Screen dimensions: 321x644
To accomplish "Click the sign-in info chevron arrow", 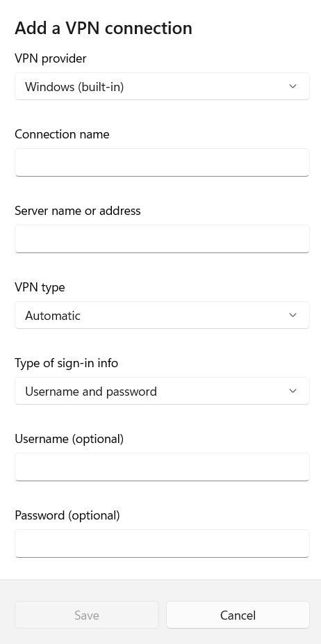I will [x=293, y=391].
